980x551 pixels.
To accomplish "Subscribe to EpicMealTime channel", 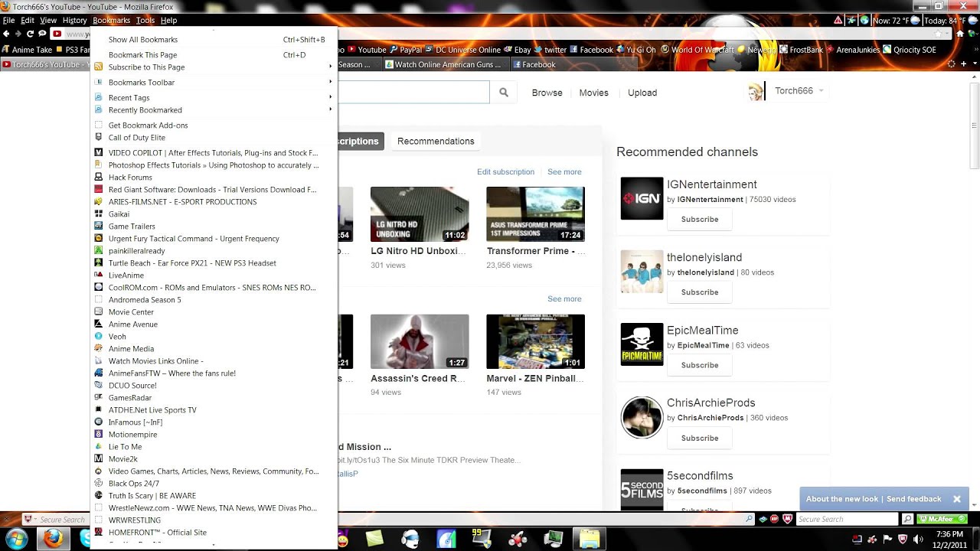I will point(700,365).
